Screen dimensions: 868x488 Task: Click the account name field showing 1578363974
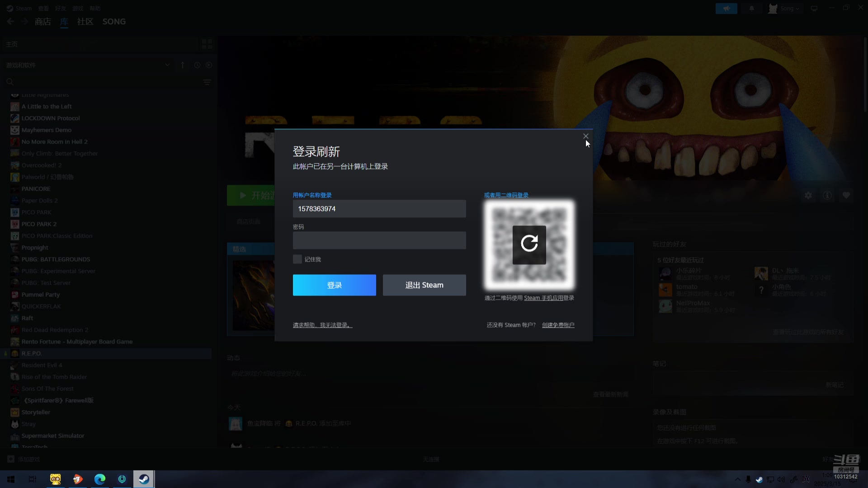pyautogui.click(x=379, y=209)
